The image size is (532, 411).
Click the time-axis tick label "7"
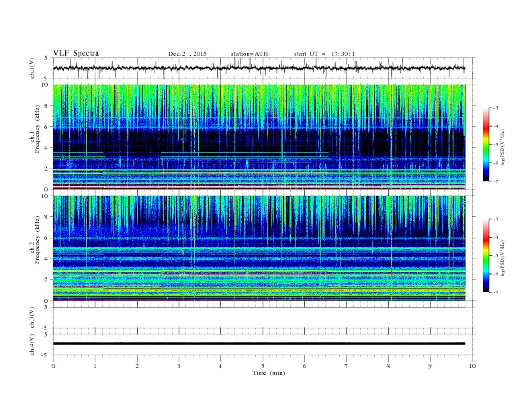(x=347, y=366)
